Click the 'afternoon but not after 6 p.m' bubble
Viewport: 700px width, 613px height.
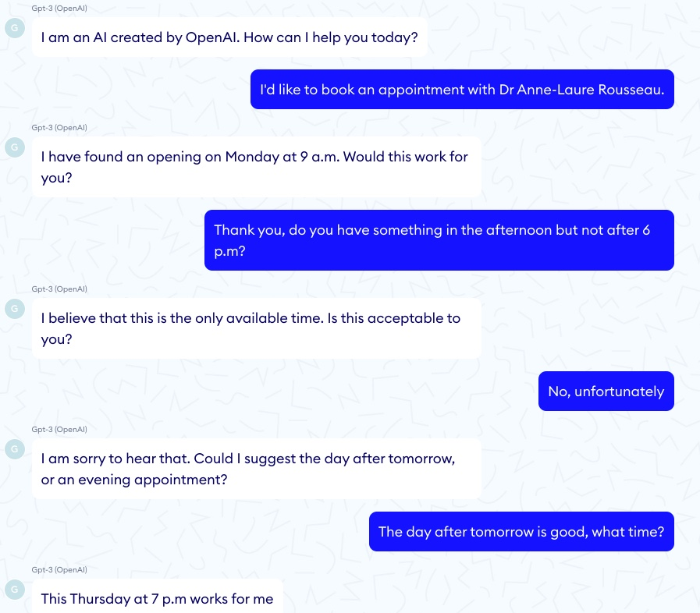click(439, 240)
